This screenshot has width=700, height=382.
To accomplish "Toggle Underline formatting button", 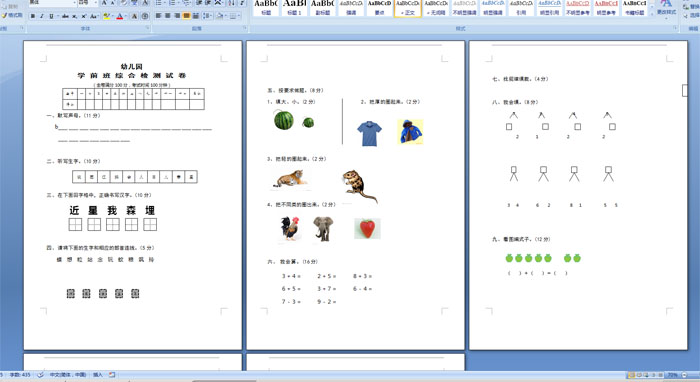I will 51,16.
